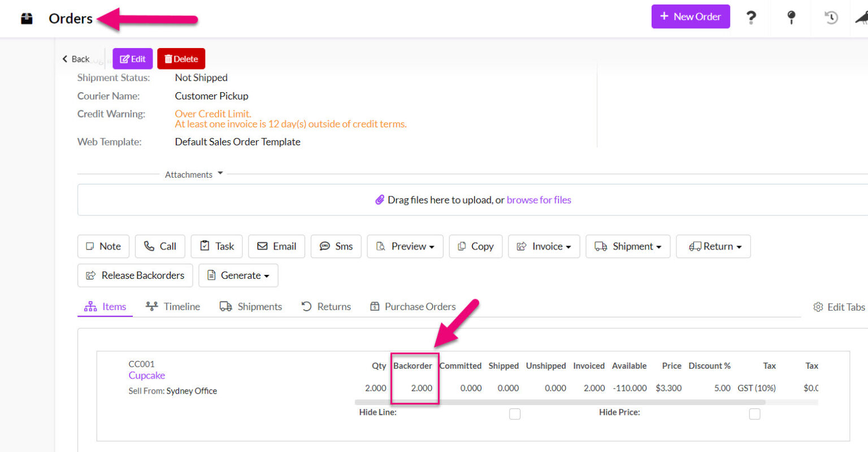Screen dimensions: 868x452
Task: Enable Hide Line for the Cupcake item
Action: click(x=515, y=414)
